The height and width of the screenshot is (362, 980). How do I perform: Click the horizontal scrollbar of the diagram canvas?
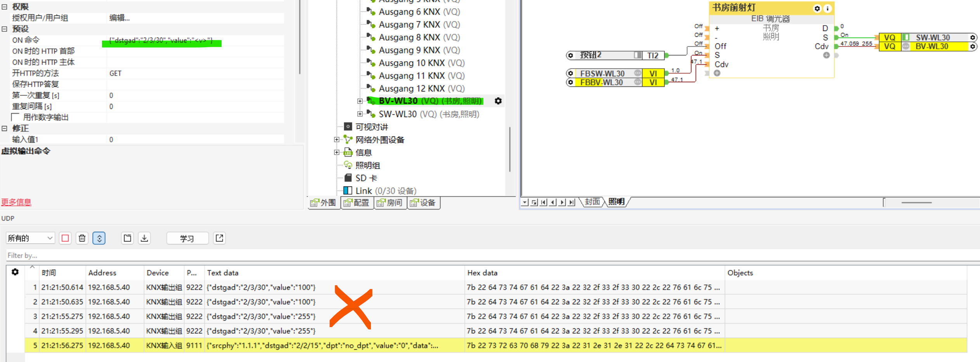point(916,202)
